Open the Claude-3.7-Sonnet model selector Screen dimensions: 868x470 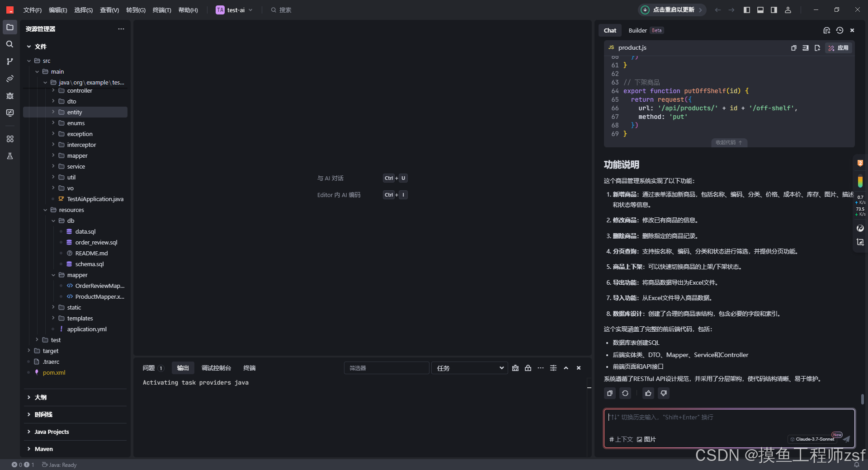(813, 439)
